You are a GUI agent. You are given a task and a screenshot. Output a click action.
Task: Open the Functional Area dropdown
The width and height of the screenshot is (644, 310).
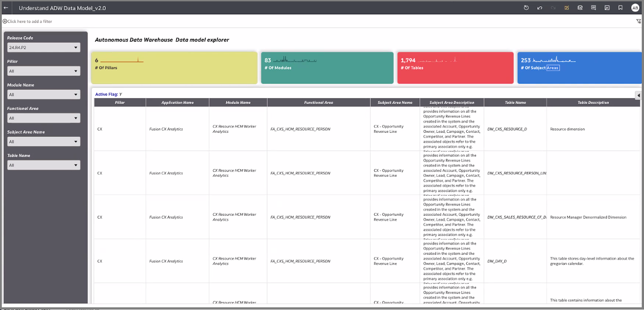click(44, 118)
